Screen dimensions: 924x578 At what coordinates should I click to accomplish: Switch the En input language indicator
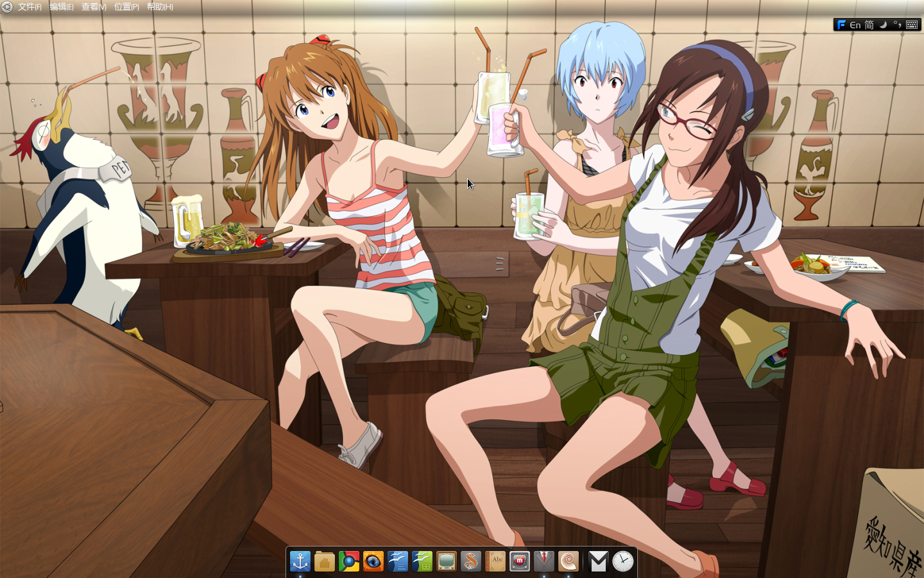(855, 25)
